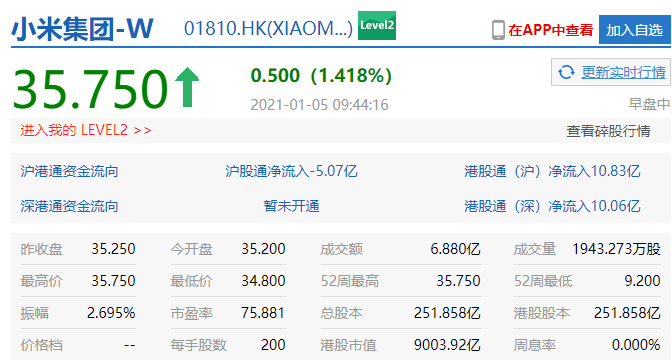
Task: Click 成交额 value 6.880亿
Action: point(455,249)
